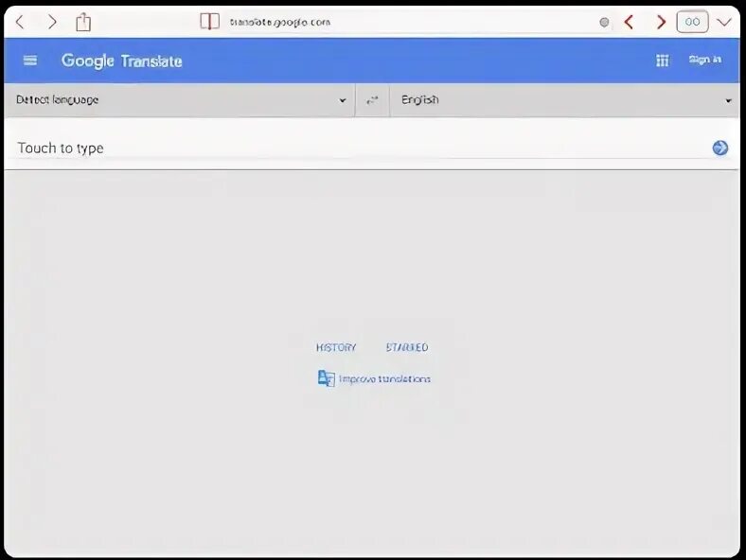Click the Improve translations icon
The height and width of the screenshot is (560, 746).
[x=327, y=378]
